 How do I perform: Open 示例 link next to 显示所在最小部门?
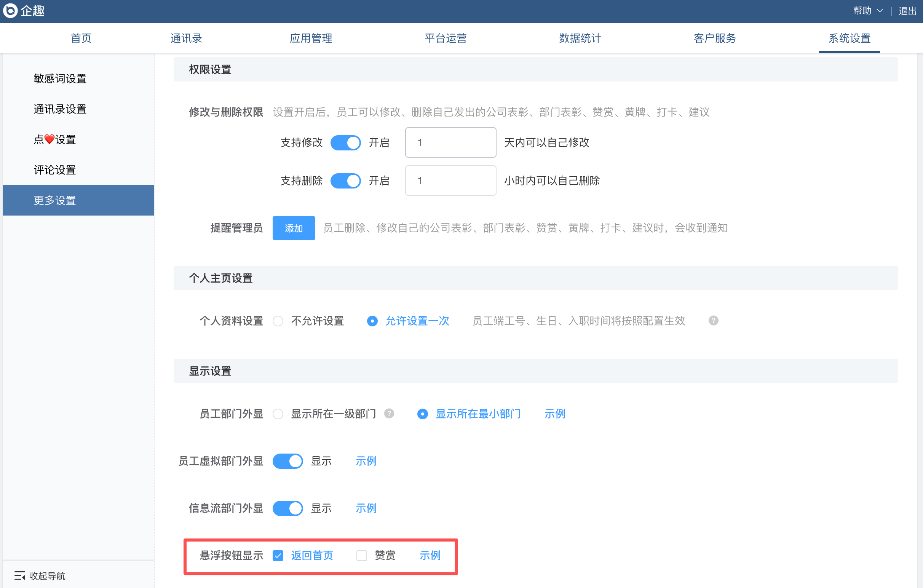555,414
